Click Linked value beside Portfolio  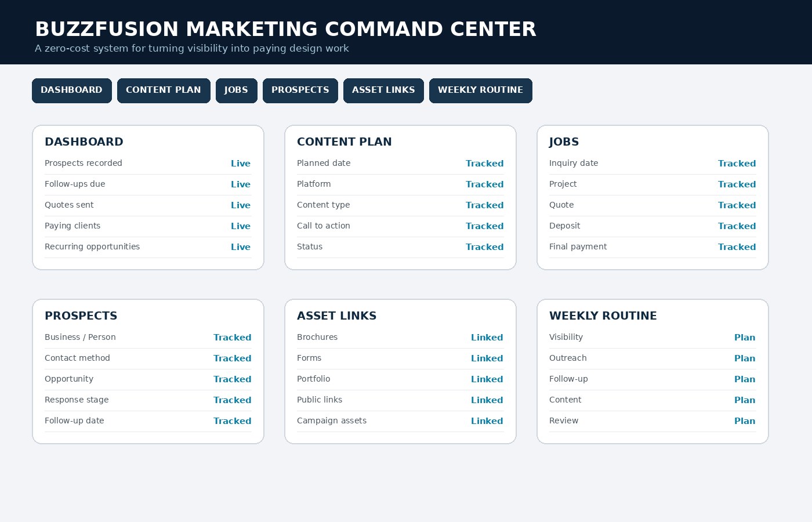pos(487,379)
